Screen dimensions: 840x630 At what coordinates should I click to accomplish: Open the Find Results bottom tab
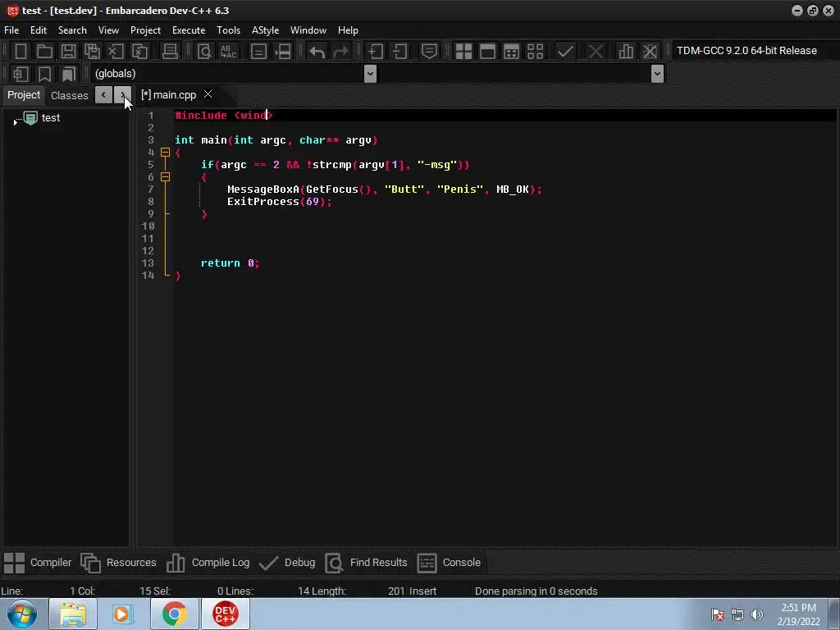(367, 563)
